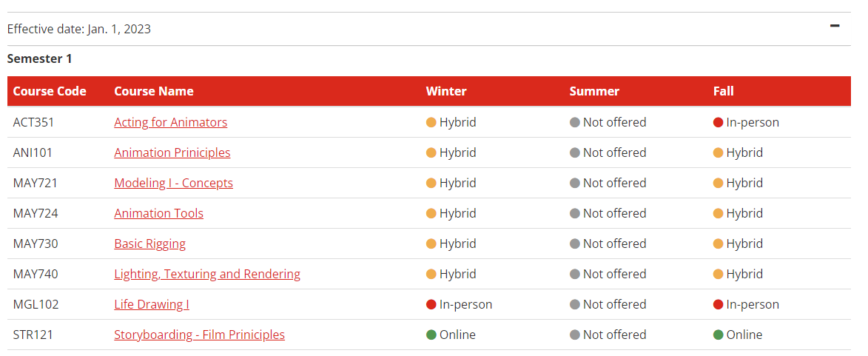Viewport: 868px width, 356px height.
Task: Click the Winter column header
Action: 446,91
